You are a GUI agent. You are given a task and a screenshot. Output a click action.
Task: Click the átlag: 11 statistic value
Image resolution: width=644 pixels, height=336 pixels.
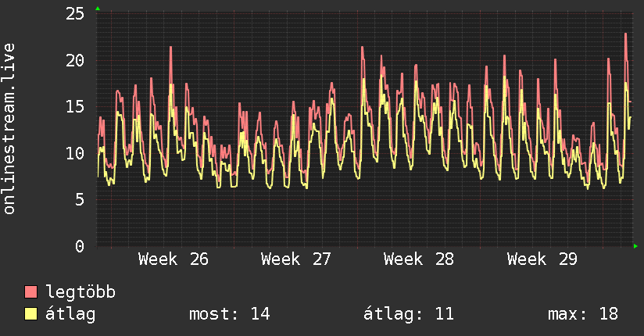pyautogui.click(x=409, y=314)
